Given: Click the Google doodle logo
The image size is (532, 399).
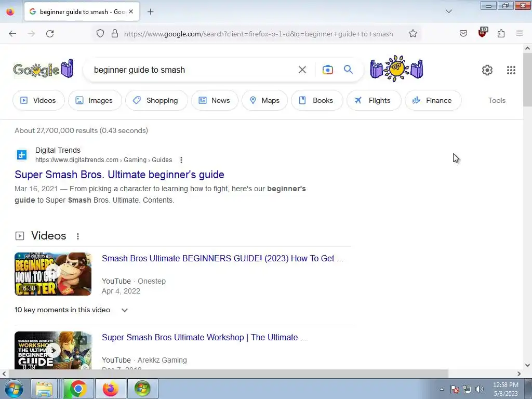Looking at the screenshot, I should tap(43, 69).
